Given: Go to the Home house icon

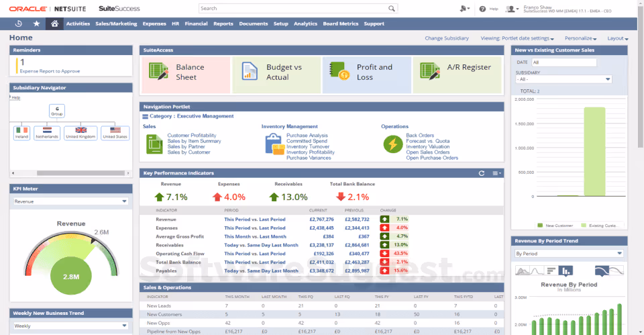Looking at the screenshot, I should pyautogui.click(x=54, y=24).
